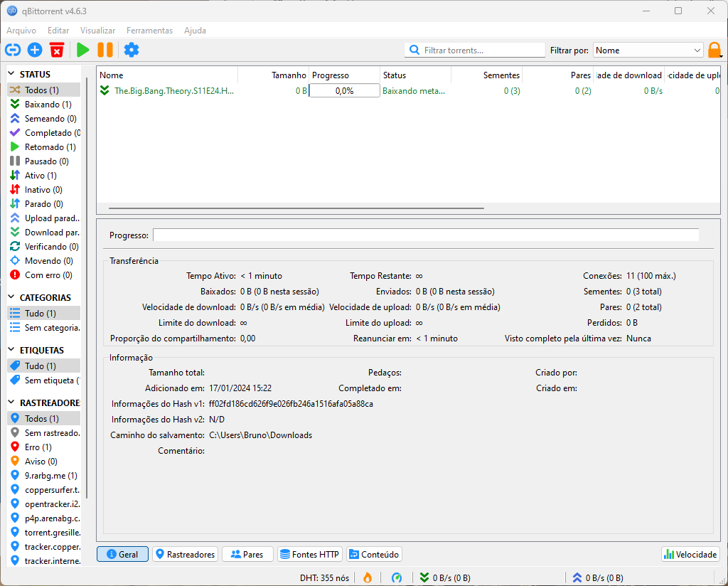Click the add torrent link icon
The height and width of the screenshot is (586, 728).
tap(13, 50)
